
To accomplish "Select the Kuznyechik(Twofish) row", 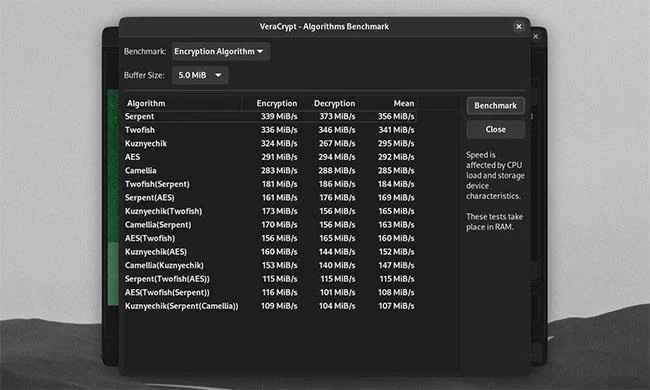I will 270,211.
